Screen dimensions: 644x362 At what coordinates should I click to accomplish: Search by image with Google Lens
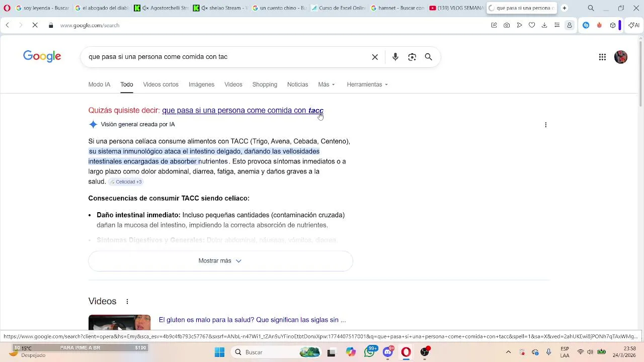[x=412, y=57]
